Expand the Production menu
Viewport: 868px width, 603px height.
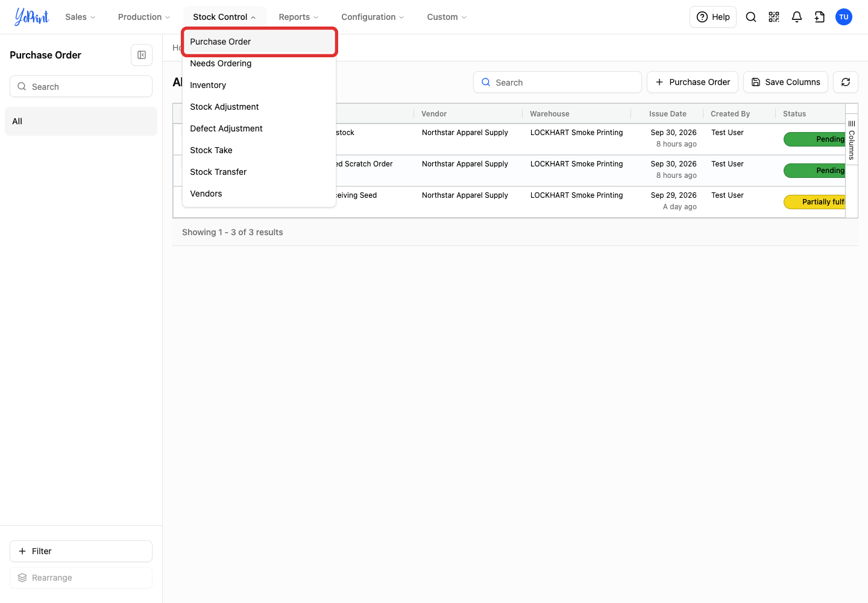click(144, 17)
